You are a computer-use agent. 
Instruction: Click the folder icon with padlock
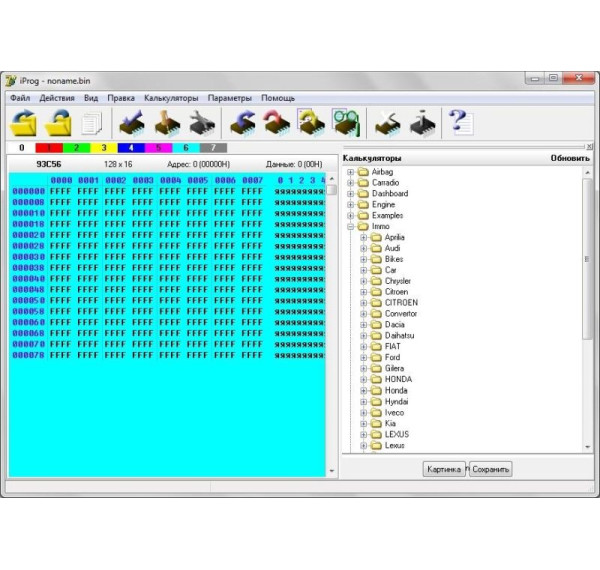point(59,122)
